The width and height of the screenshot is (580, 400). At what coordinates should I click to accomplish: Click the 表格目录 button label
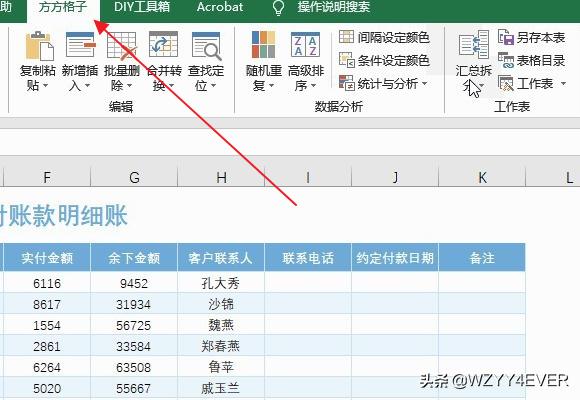[x=541, y=60]
